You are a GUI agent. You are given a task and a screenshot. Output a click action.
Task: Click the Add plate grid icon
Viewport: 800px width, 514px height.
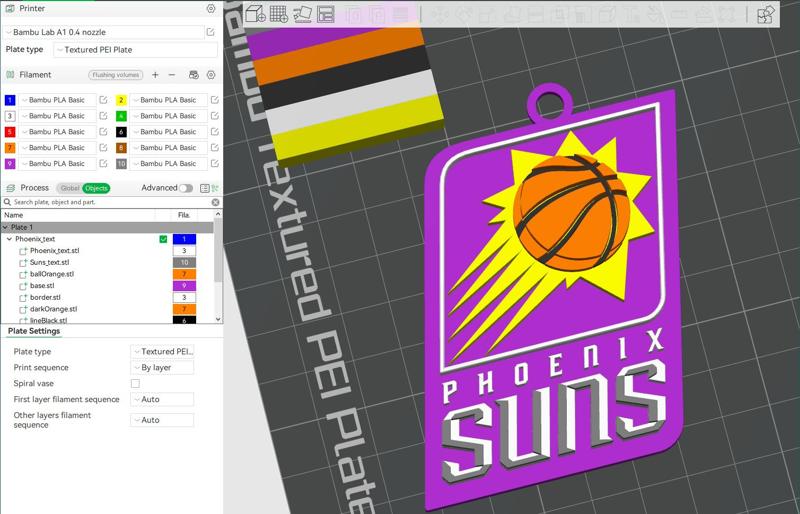click(279, 14)
